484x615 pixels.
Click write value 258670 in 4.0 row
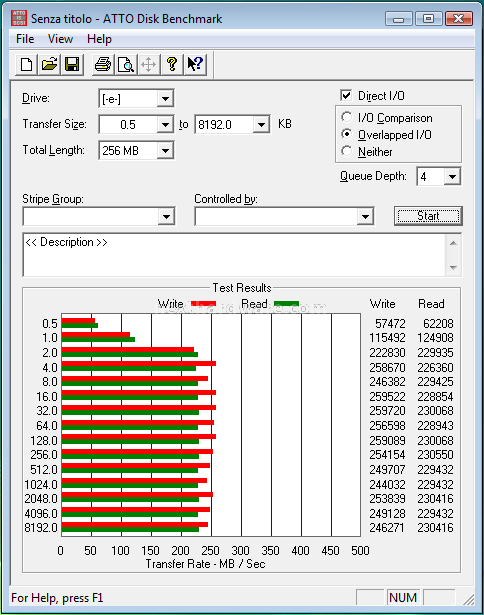click(x=387, y=368)
